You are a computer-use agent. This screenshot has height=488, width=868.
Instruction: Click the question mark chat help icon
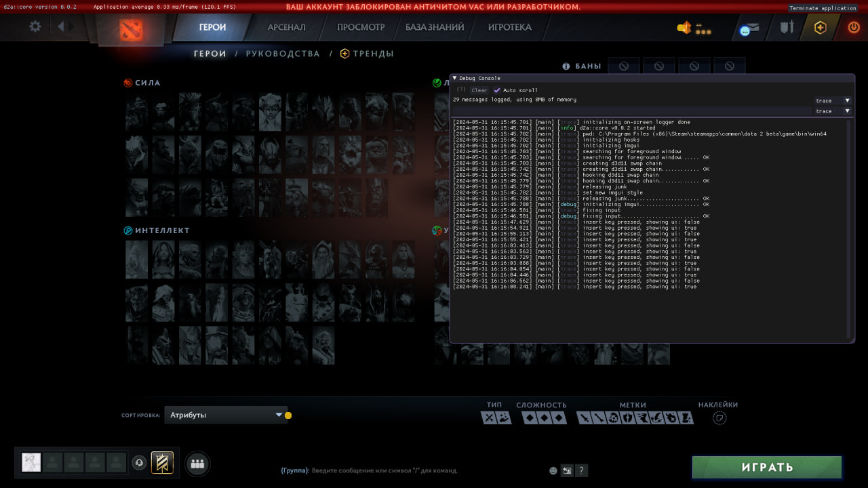[x=582, y=470]
